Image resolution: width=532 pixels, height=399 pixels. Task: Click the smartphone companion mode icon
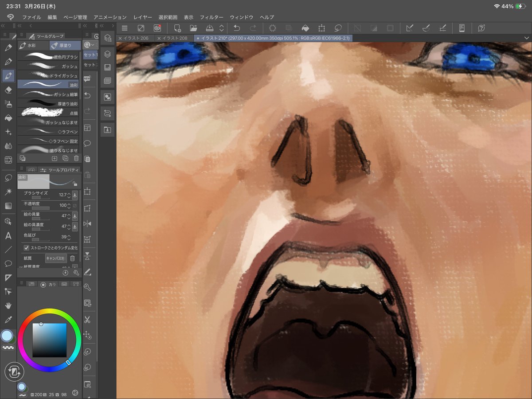(462, 28)
